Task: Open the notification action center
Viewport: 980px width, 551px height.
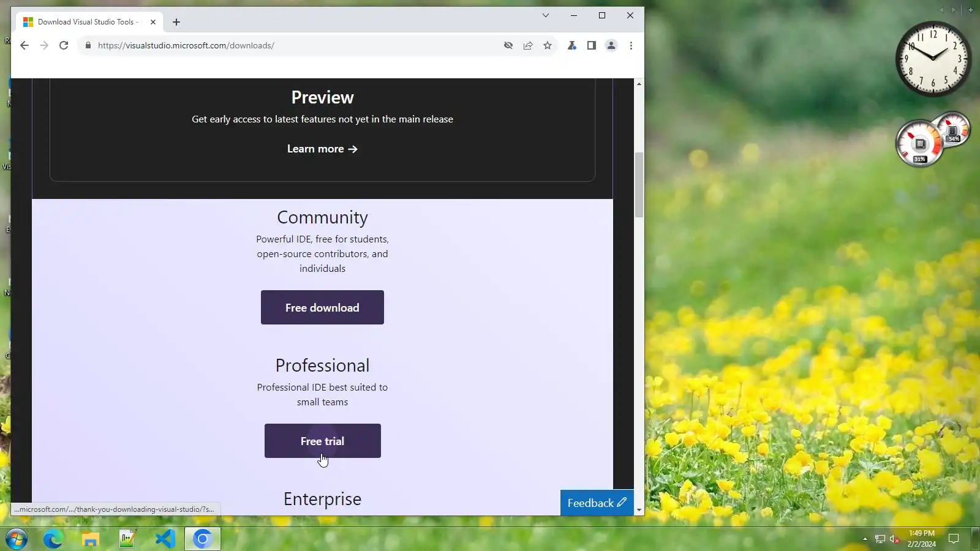Action: 954,539
